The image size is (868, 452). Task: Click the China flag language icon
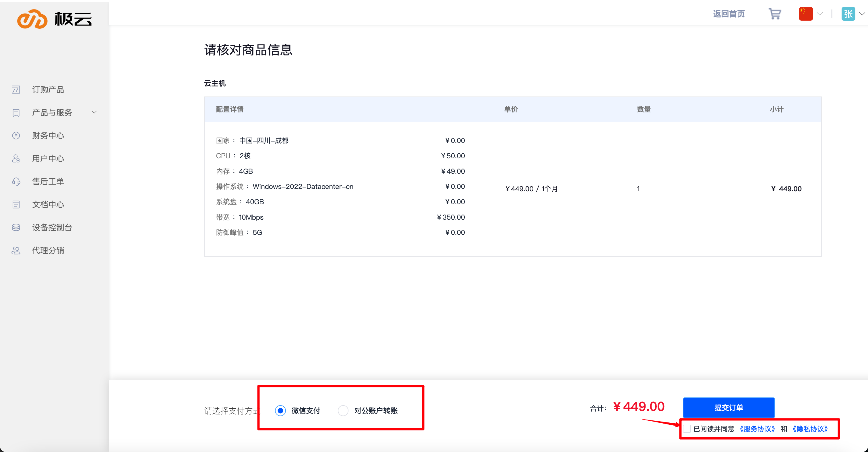point(805,14)
